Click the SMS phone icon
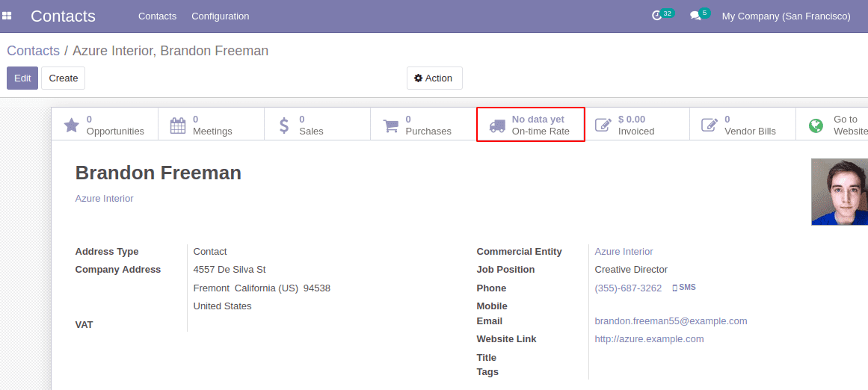This screenshot has width=868, height=390. tap(674, 288)
